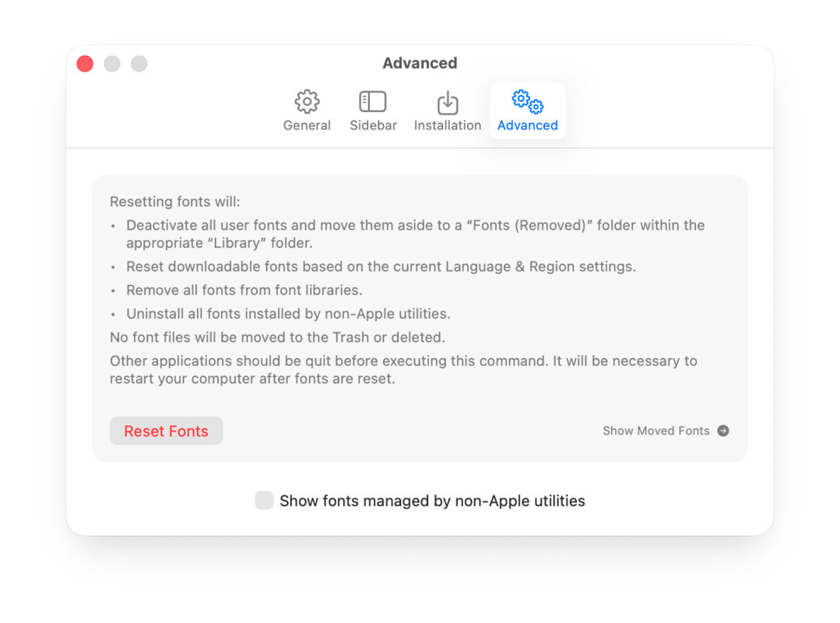The image size is (840, 623).
Task: Click 'Uninstall all fonts installed by non-Apple utilities.' text
Action: pyautogui.click(x=288, y=313)
